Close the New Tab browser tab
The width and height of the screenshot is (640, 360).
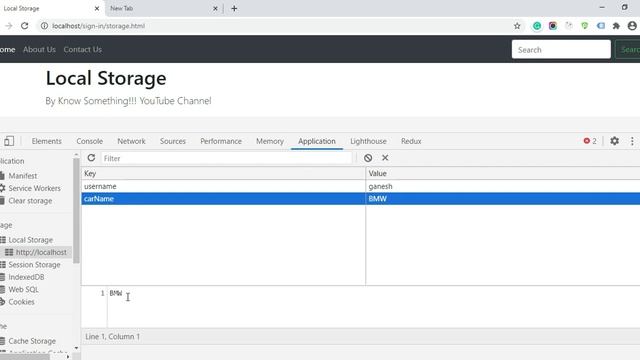215,8
